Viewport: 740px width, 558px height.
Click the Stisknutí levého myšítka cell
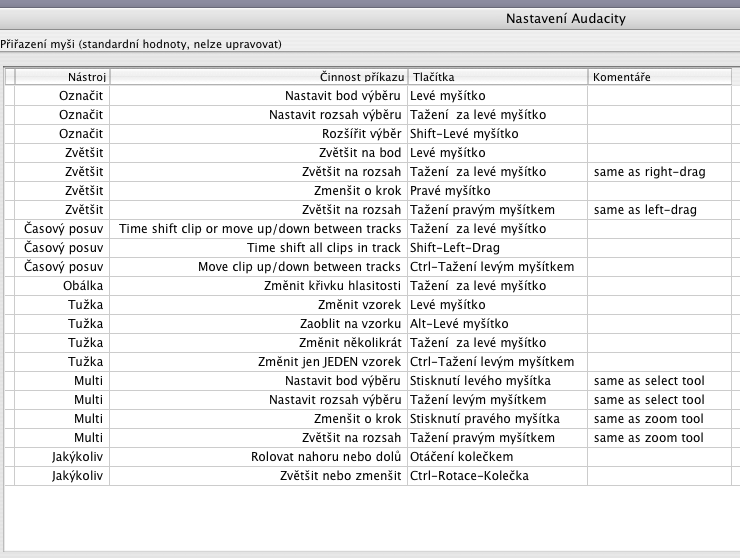click(498, 380)
